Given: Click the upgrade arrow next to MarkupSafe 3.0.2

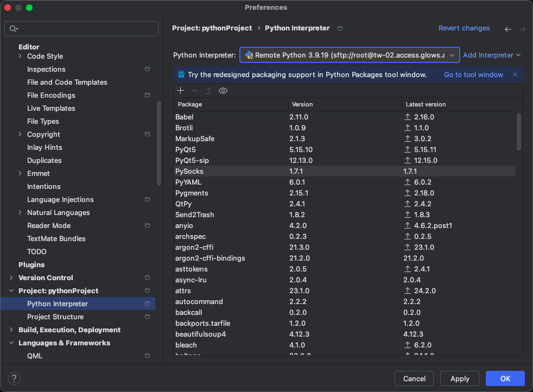Looking at the screenshot, I should click(408, 138).
